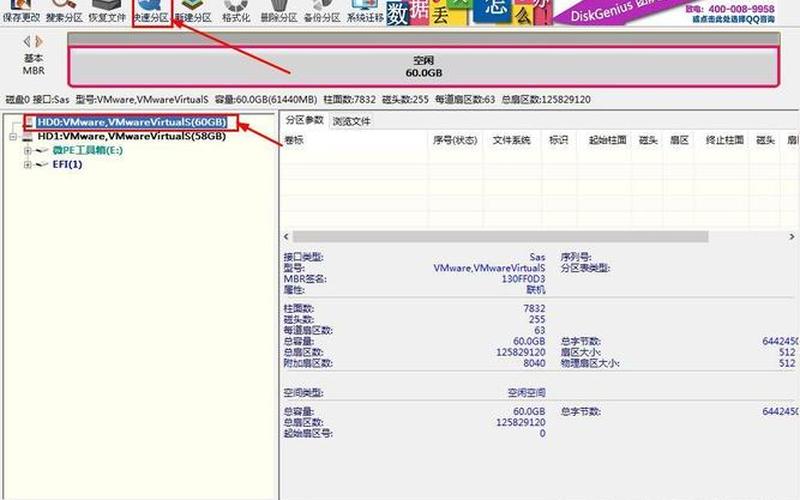Click the 空间类型 value 空闲空间
Screen dimensions: 800x500
tap(527, 393)
